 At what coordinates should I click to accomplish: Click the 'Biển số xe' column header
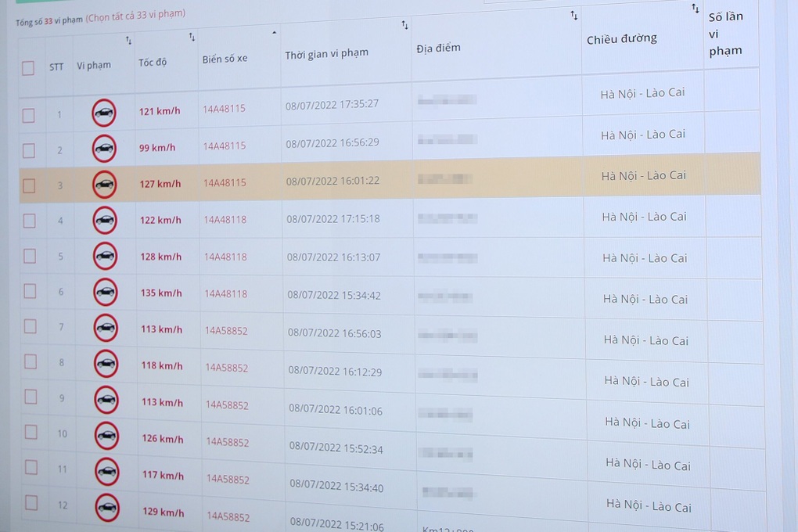(225, 59)
